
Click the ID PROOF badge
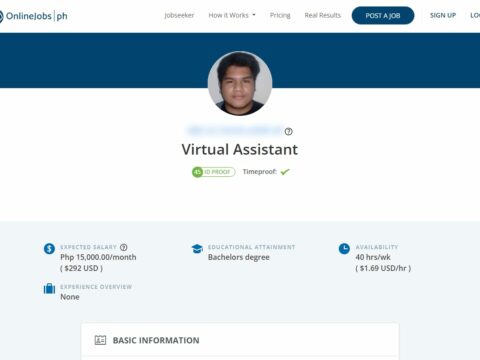click(x=214, y=172)
